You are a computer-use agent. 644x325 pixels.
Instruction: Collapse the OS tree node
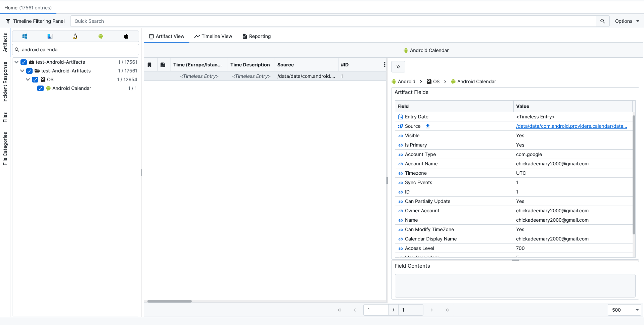click(28, 79)
